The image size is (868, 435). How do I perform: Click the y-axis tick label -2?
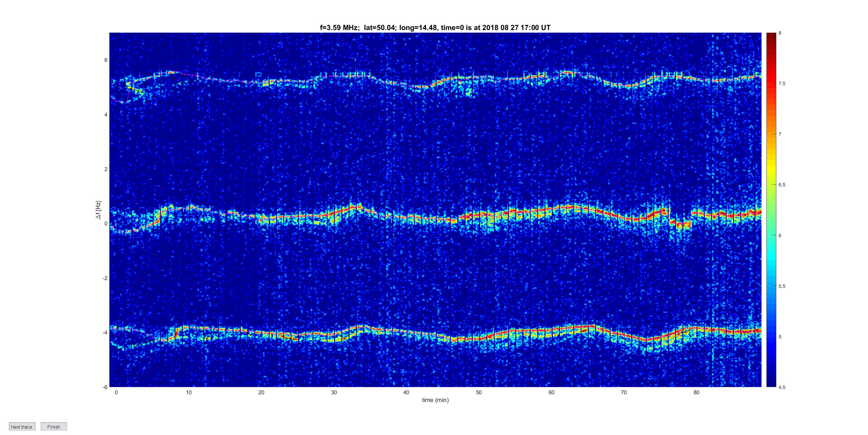click(x=105, y=278)
